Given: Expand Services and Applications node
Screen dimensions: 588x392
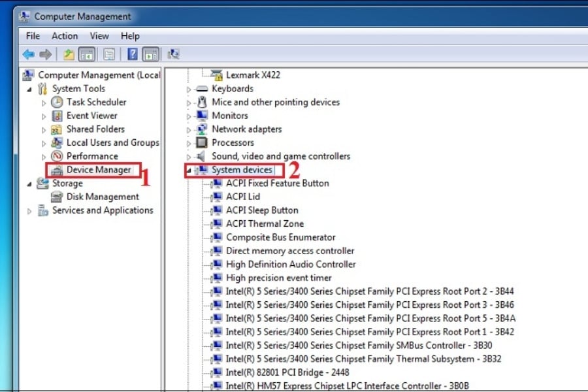Looking at the screenshot, I should [29, 211].
